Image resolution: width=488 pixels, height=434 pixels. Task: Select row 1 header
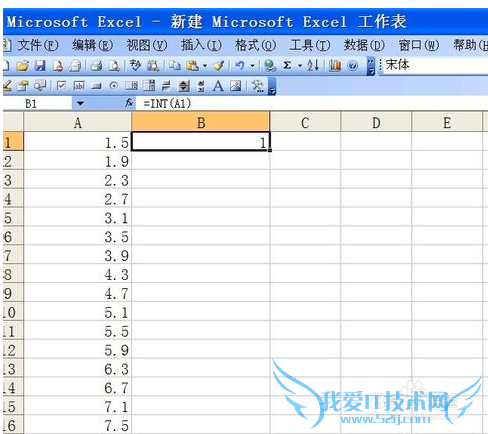click(13, 142)
